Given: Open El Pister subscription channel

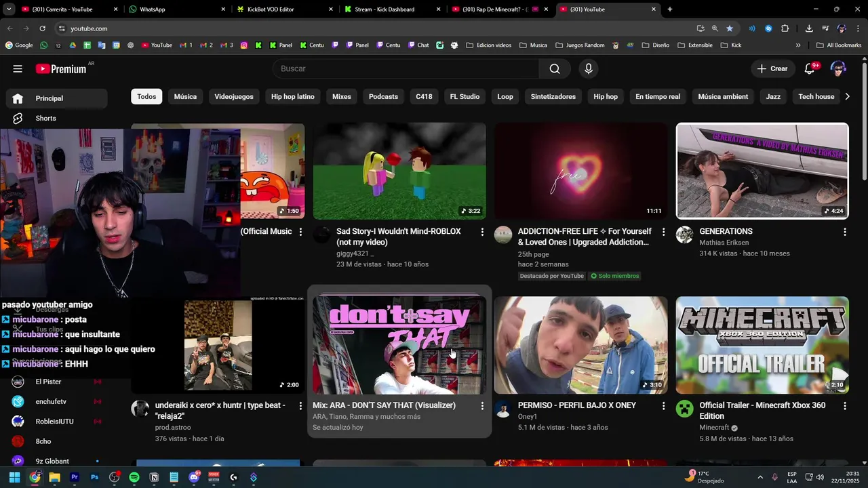Looking at the screenshot, I should click(x=57, y=382).
